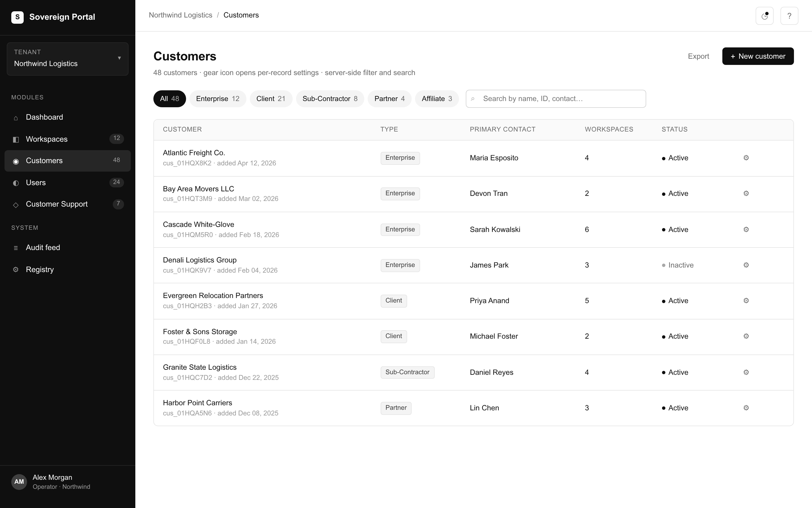Click the Partner type badge for Harbor Point
The image size is (812, 508).
pyautogui.click(x=396, y=408)
